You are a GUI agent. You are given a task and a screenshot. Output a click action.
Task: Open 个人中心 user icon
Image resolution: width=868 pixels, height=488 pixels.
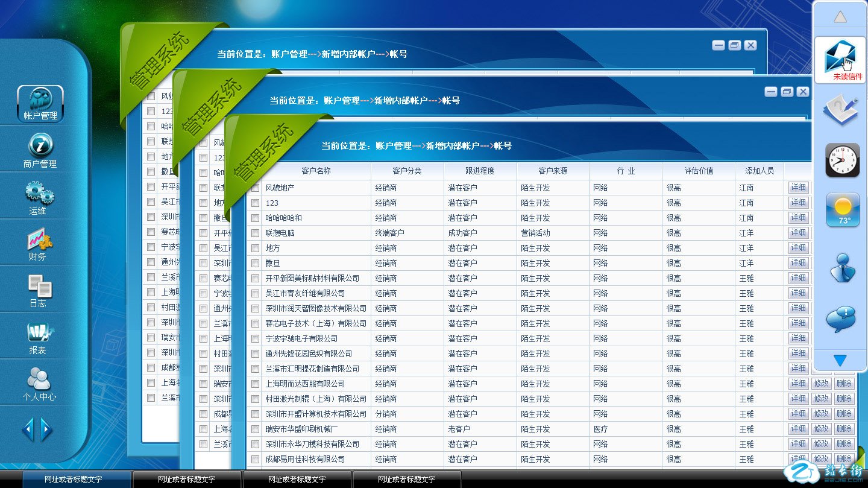tap(40, 385)
